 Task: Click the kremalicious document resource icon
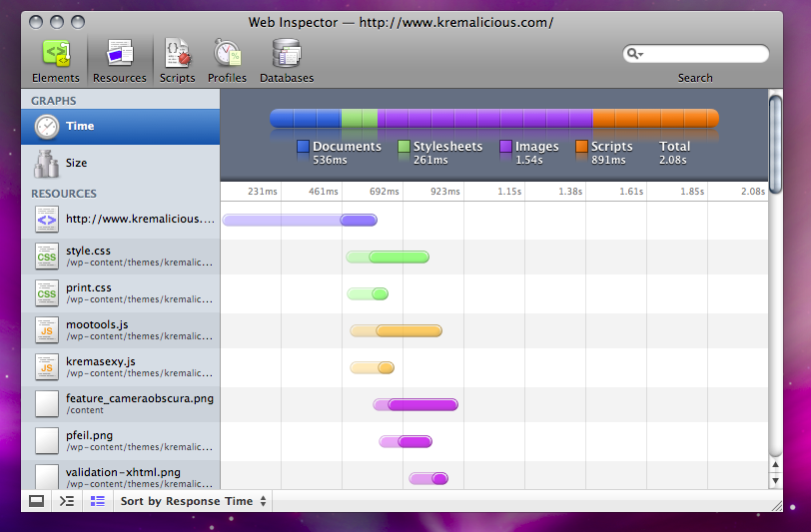tap(47, 220)
